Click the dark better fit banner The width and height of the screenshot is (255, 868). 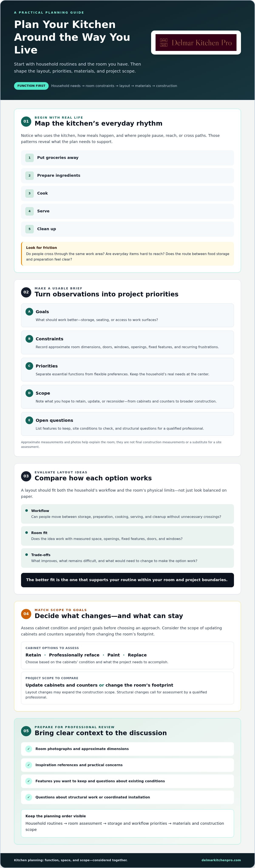click(127, 580)
